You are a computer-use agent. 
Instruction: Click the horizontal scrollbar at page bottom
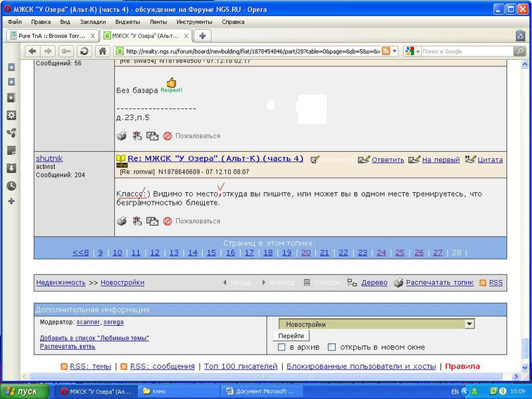point(266,376)
